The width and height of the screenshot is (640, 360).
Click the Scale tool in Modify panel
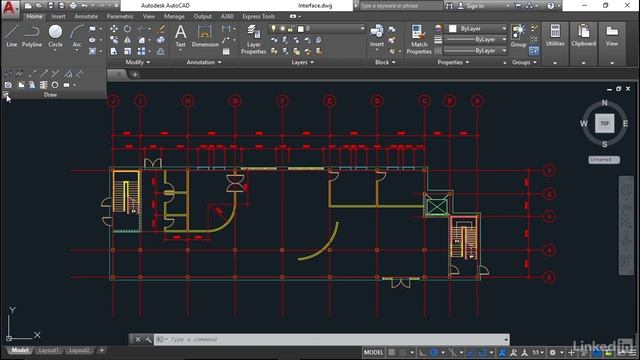(x=127, y=51)
